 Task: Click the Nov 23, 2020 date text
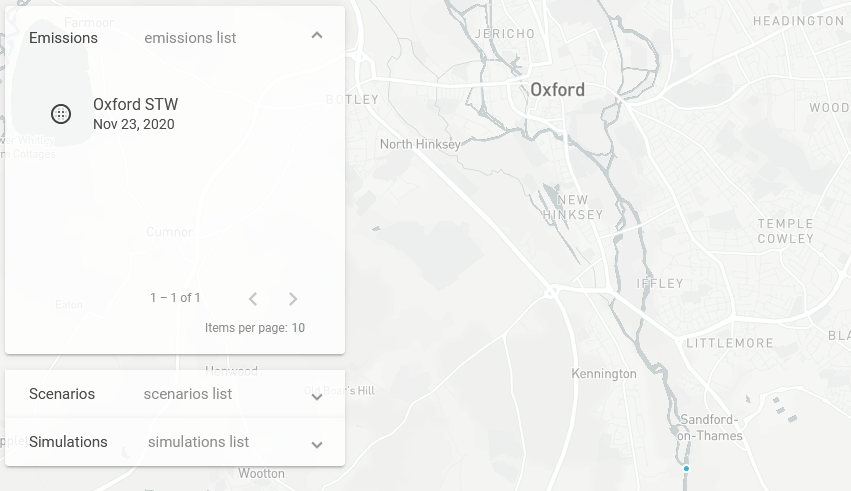[x=134, y=124]
